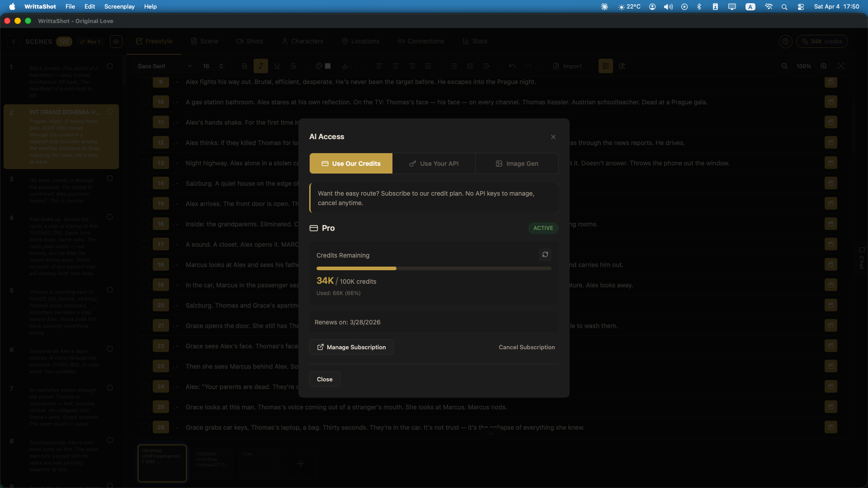Close the AI Access dialog with X

click(553, 137)
